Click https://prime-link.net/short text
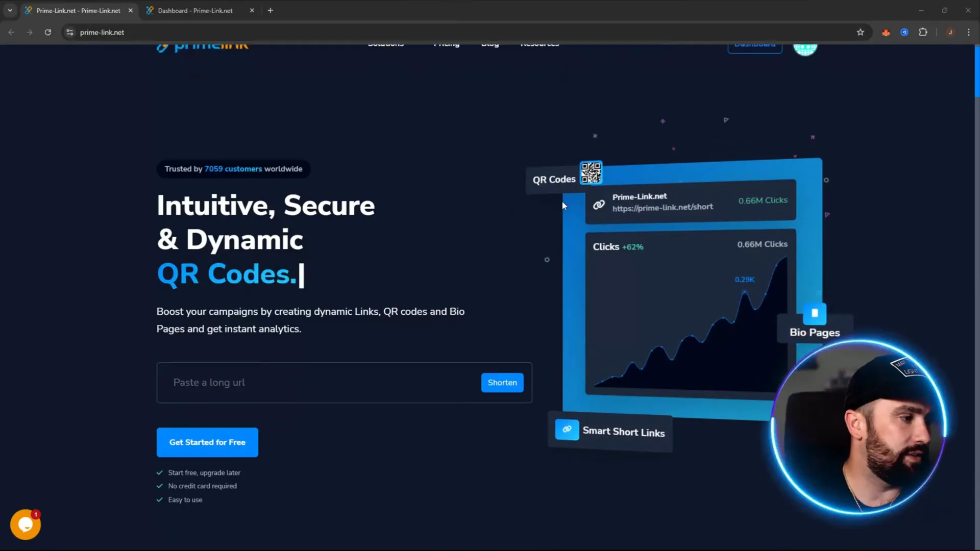This screenshot has height=551, width=980. pos(663,208)
